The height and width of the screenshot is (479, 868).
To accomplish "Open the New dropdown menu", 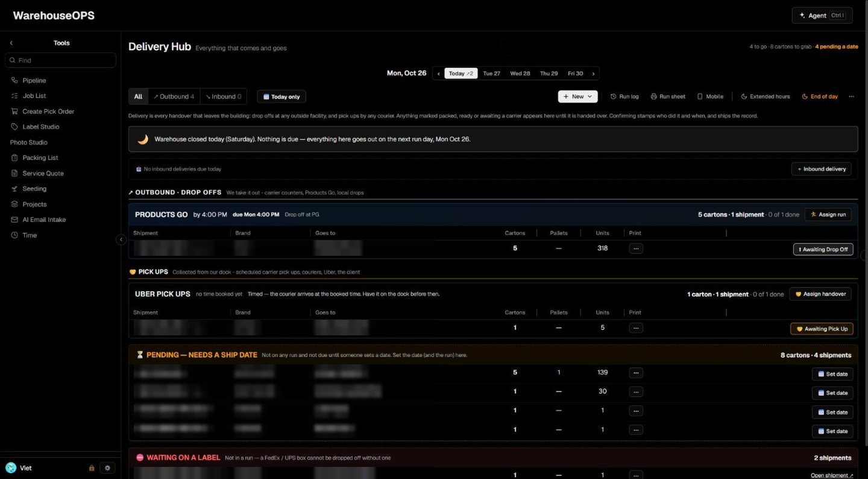I will (577, 97).
